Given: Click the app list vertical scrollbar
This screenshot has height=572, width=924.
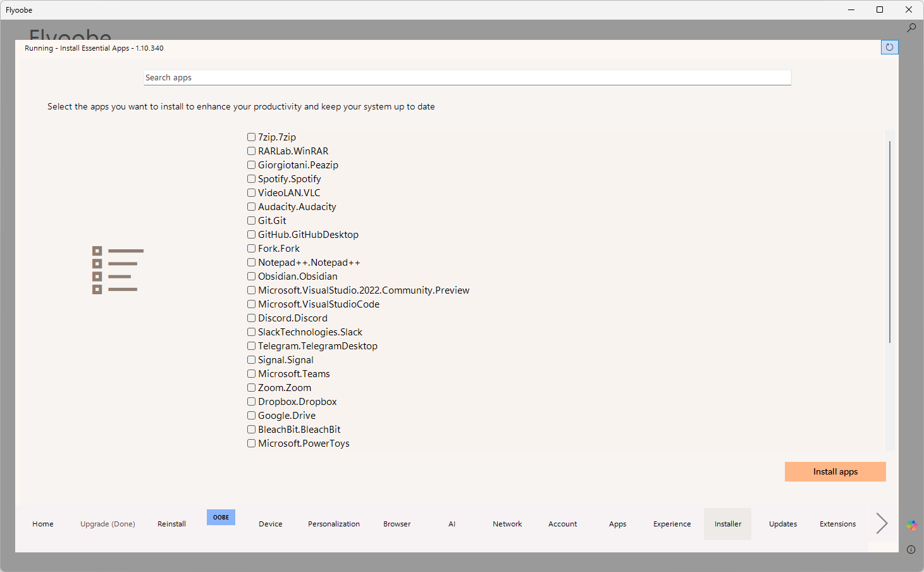Looking at the screenshot, I should (890, 242).
